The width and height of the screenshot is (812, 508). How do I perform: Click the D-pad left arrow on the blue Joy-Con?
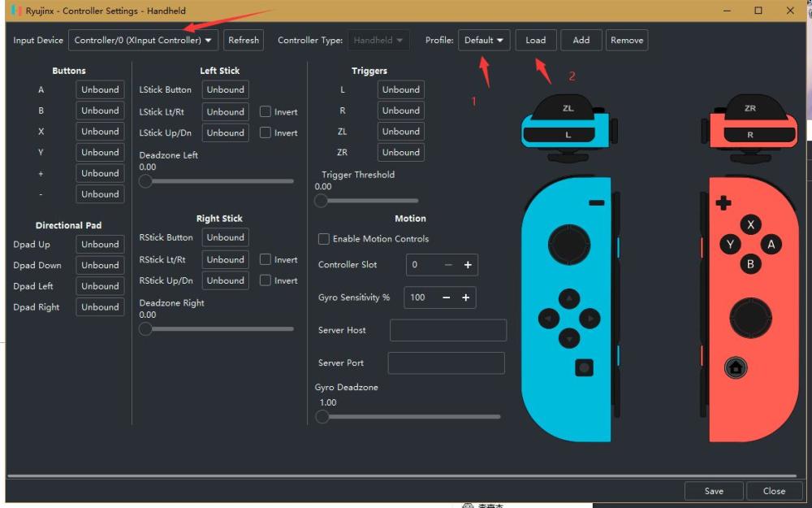point(549,319)
